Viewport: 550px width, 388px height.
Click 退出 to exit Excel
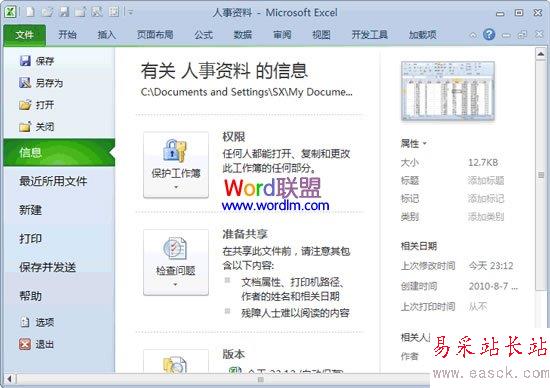pyautogui.click(x=37, y=344)
